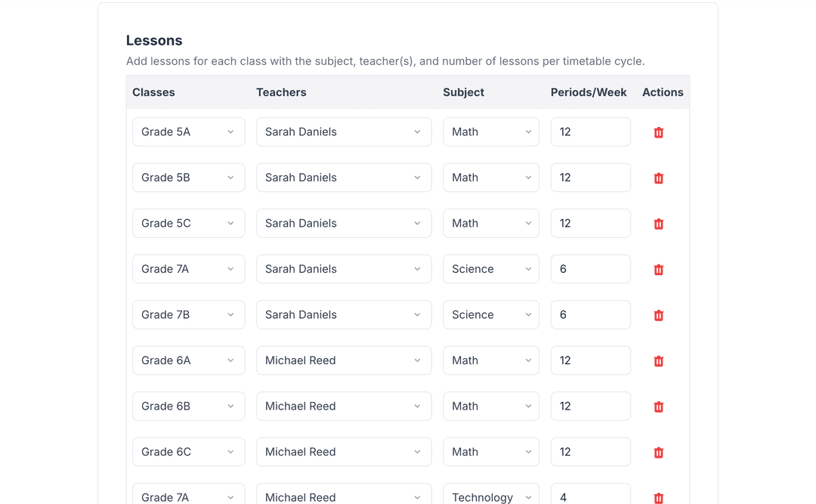Open the class dropdown showing Grade 5A
This screenshot has height=504, width=816.
(188, 131)
